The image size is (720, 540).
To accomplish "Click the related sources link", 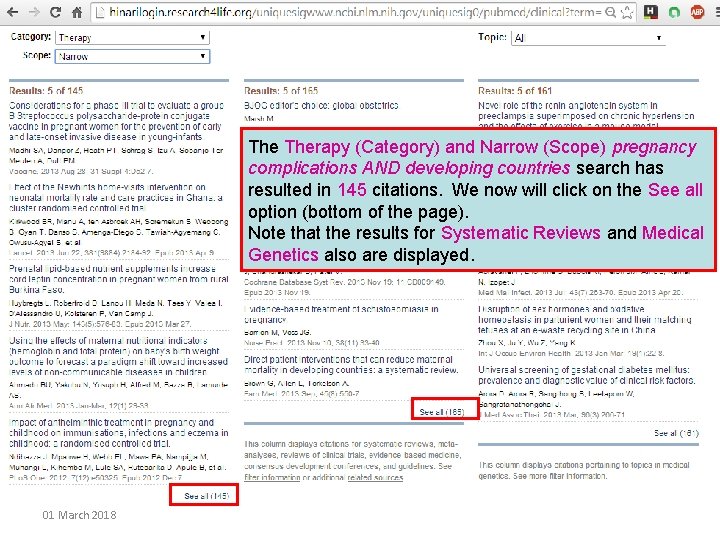I will (375, 478).
